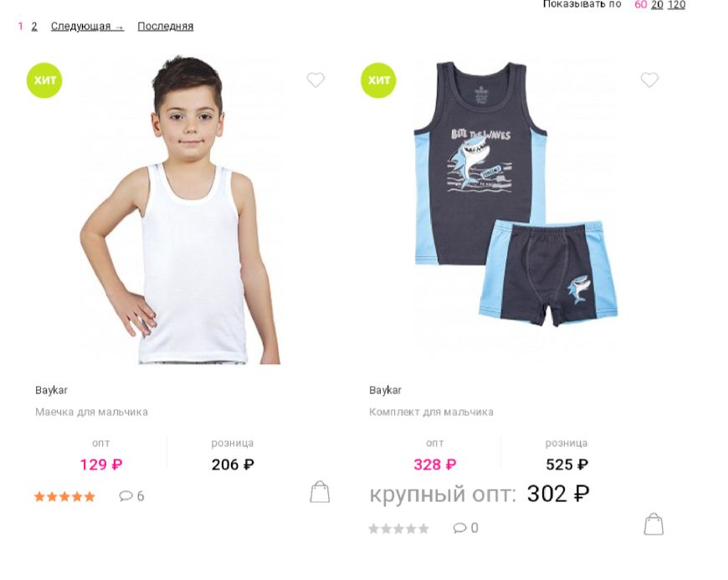Viewport: 728px width, 580px height.
Task: Open the boy in white tank photo
Action: pos(181,210)
